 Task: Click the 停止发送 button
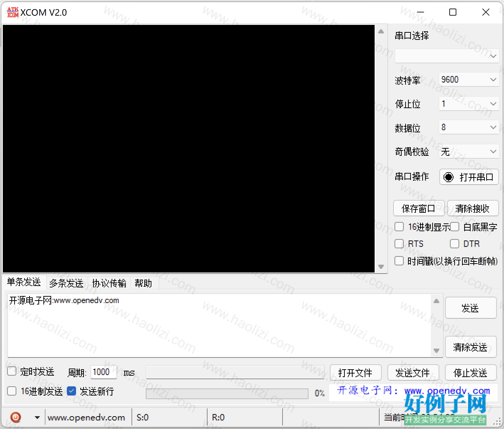471,373
